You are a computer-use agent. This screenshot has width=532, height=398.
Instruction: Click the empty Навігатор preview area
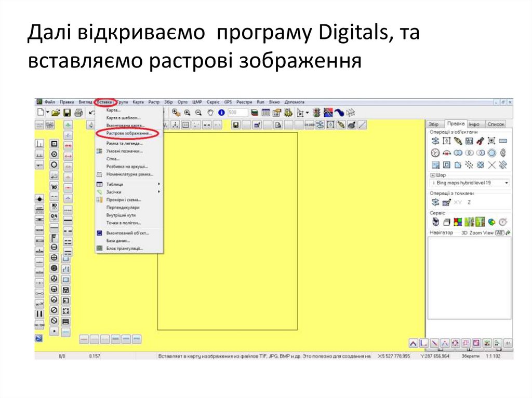pos(469,278)
